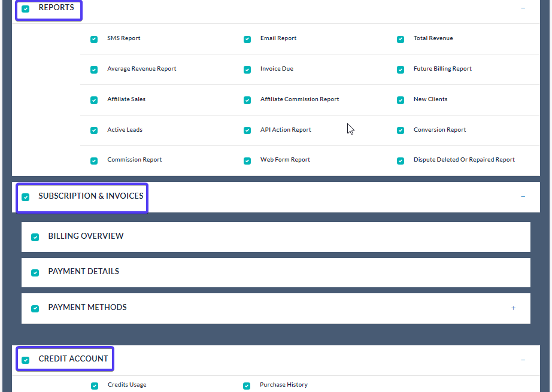This screenshot has width=552, height=392.
Task: Collapse the SUBSCRIPTION & INVOICES section
Action: [523, 196]
